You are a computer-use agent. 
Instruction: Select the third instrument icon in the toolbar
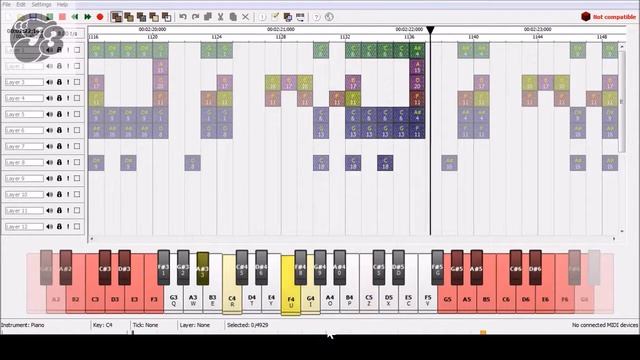pyautogui.click(x=142, y=17)
